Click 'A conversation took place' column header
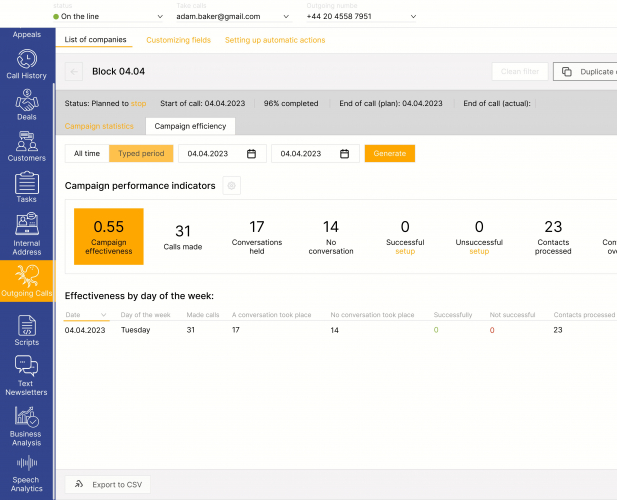617x500 pixels. (x=272, y=315)
